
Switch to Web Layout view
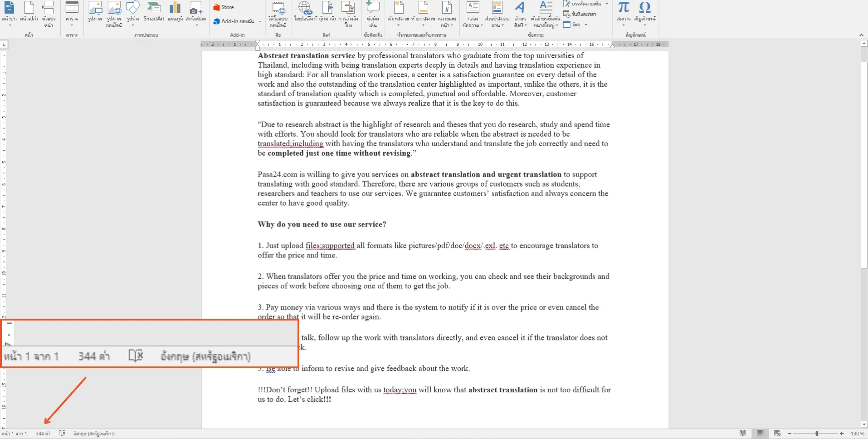[x=777, y=434]
